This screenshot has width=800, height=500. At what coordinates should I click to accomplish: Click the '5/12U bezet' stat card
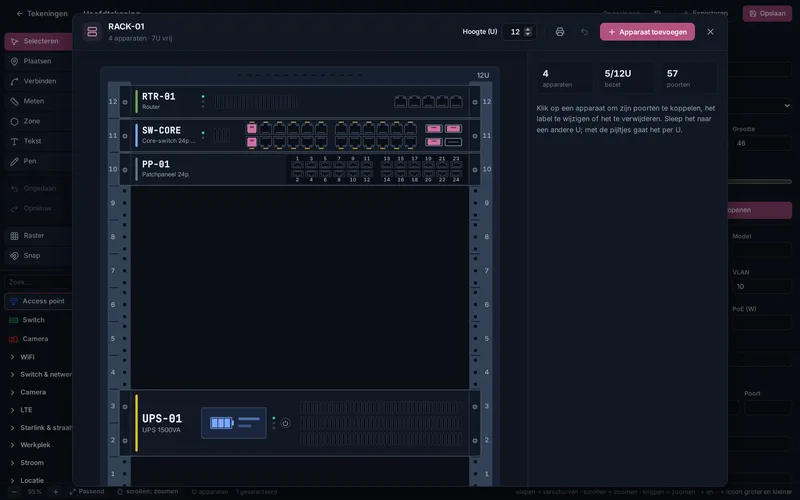click(627, 78)
